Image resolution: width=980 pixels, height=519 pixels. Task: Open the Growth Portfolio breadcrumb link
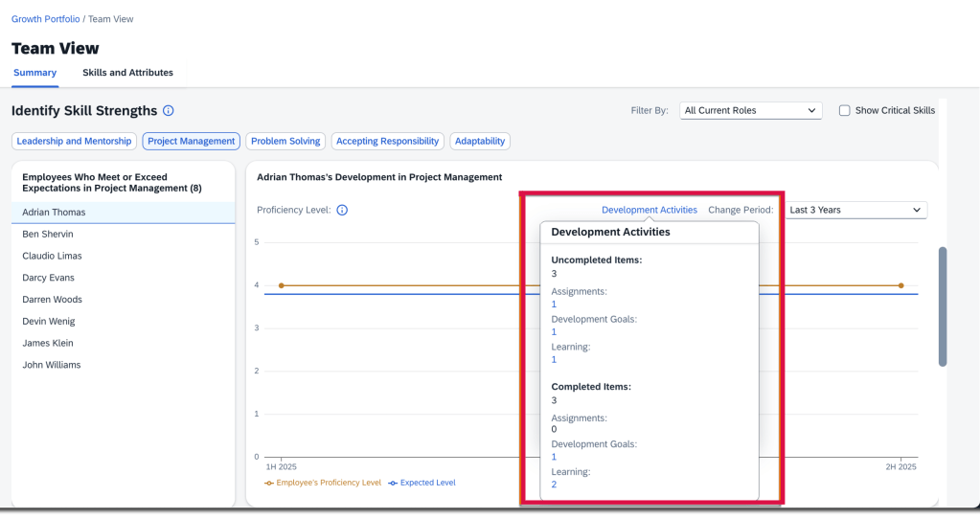[46, 19]
